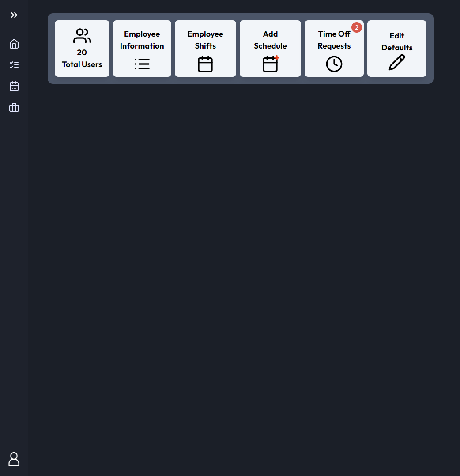Image resolution: width=460 pixels, height=476 pixels.
Task: Click the Add Schedule card
Action: pos(270,48)
